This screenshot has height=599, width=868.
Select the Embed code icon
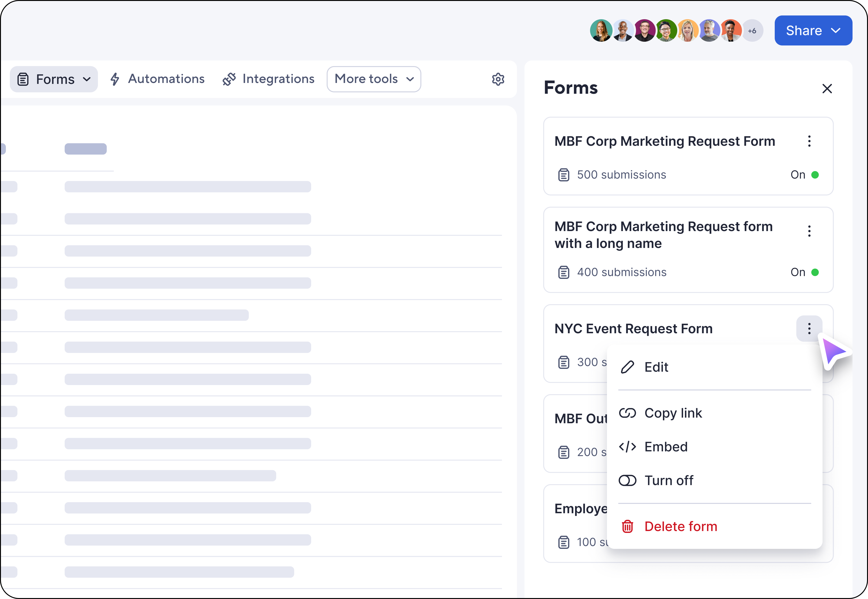click(627, 447)
